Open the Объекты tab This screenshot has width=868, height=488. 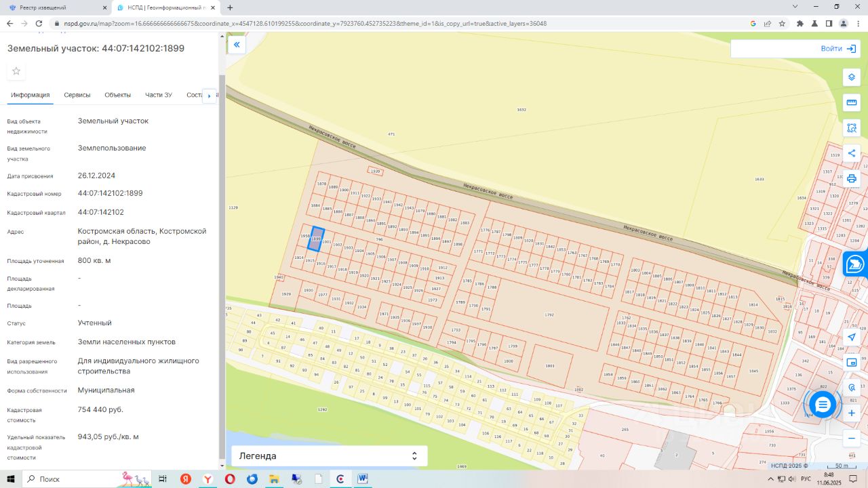(117, 95)
